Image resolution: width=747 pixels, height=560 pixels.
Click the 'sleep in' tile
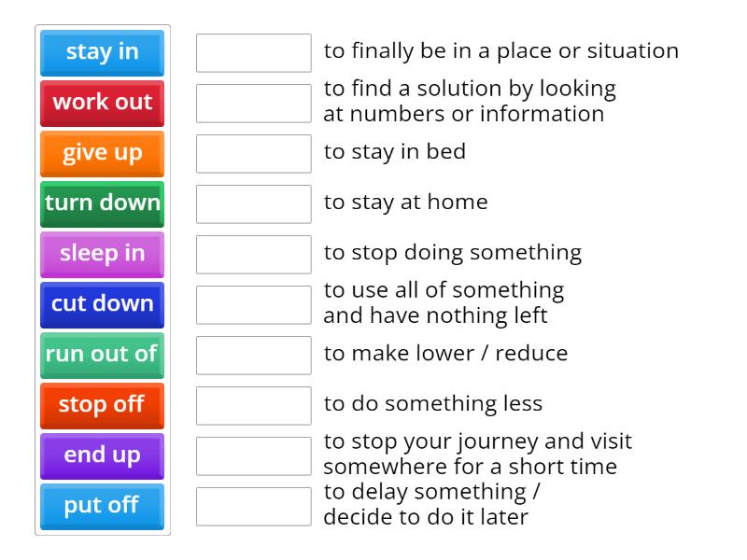click(x=102, y=254)
